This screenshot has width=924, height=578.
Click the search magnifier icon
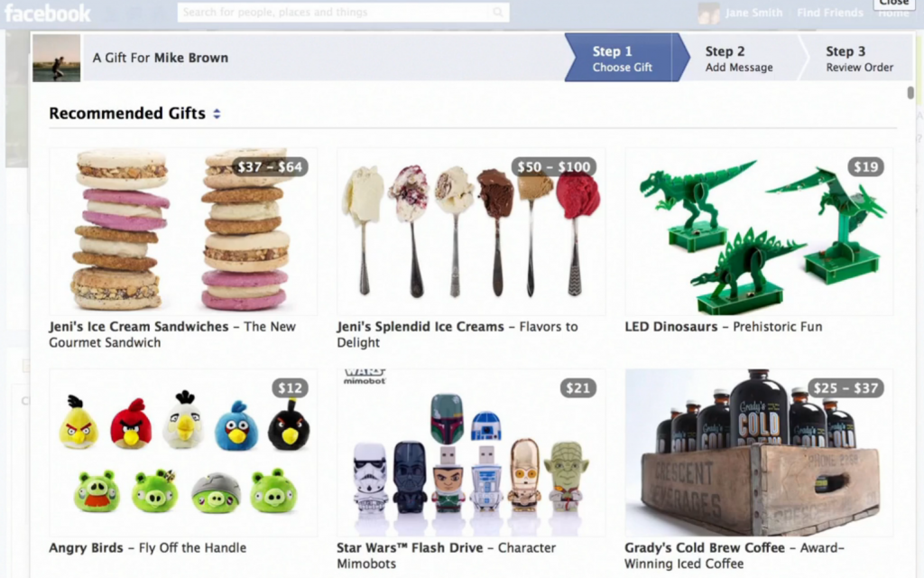click(498, 12)
